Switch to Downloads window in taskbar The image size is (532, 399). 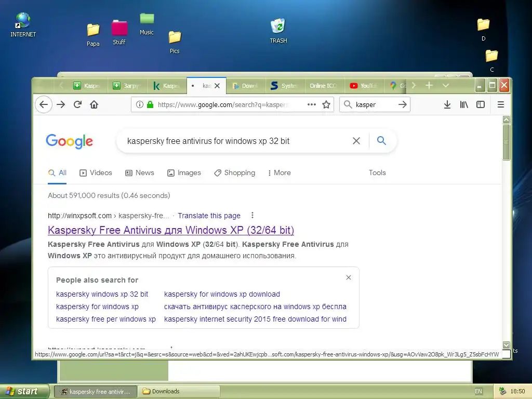[x=179, y=391]
